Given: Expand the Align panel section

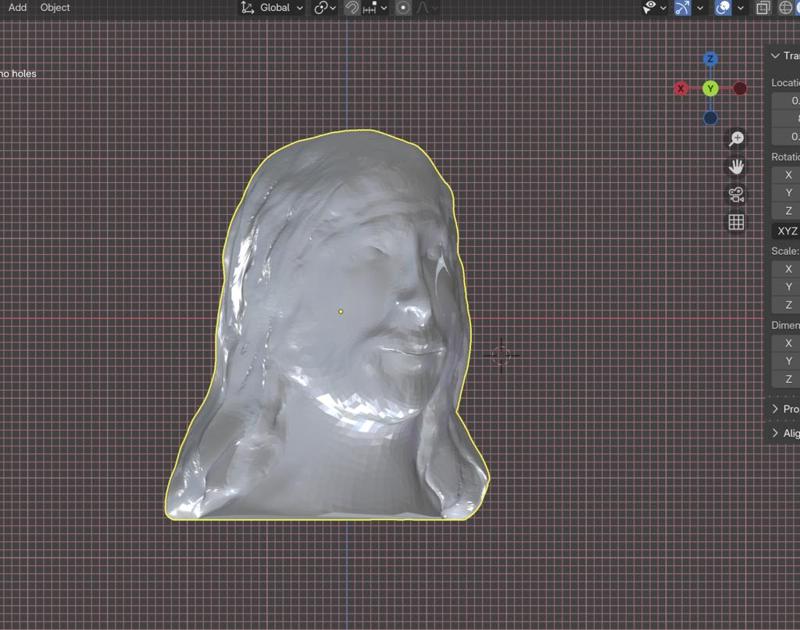Looking at the screenshot, I should click(x=785, y=433).
